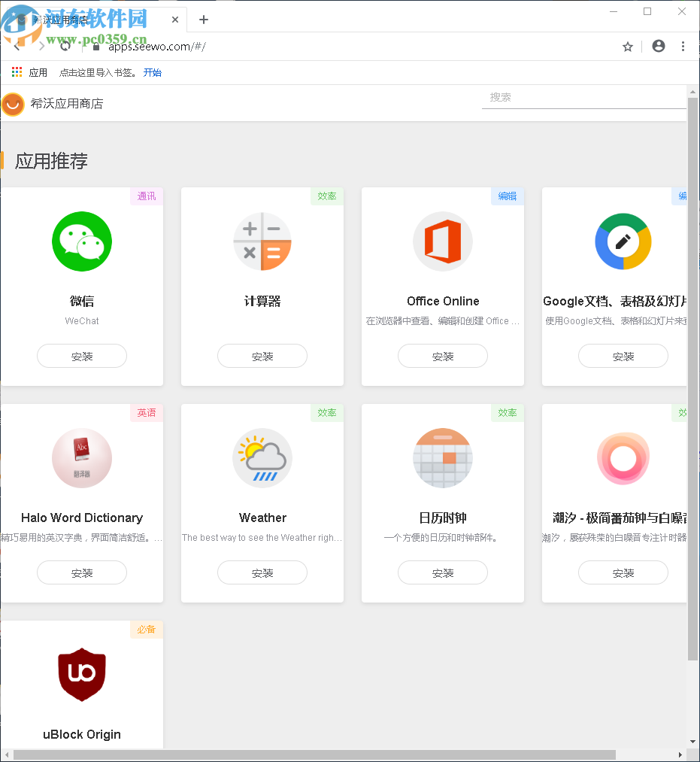Open the uBlock Origin shield icon

coord(82,675)
